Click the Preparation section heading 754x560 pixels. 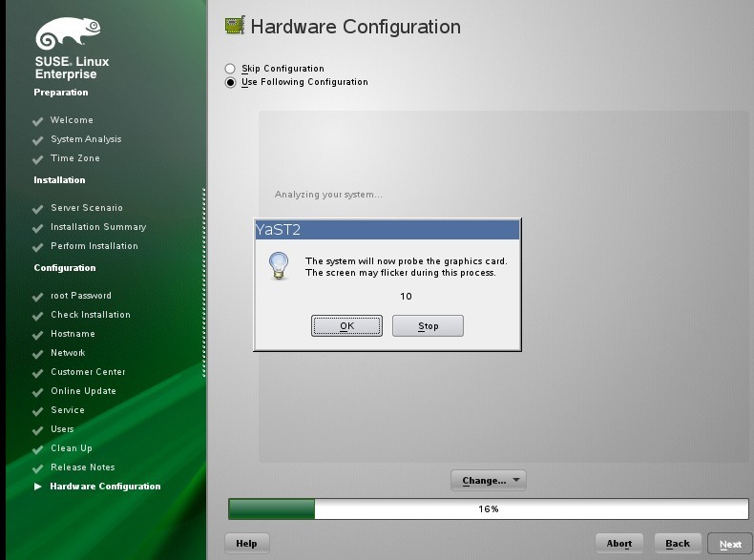tap(61, 93)
